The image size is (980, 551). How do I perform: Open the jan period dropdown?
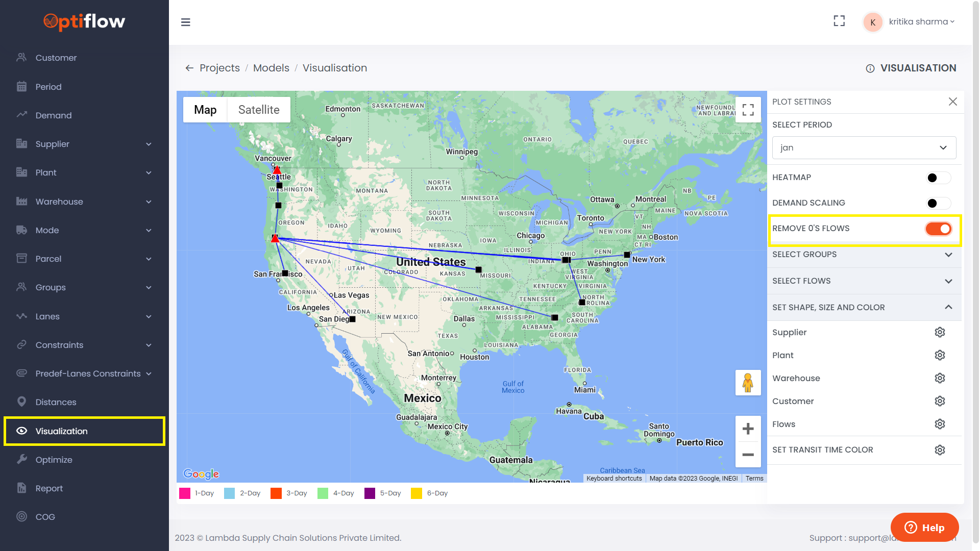pyautogui.click(x=864, y=148)
